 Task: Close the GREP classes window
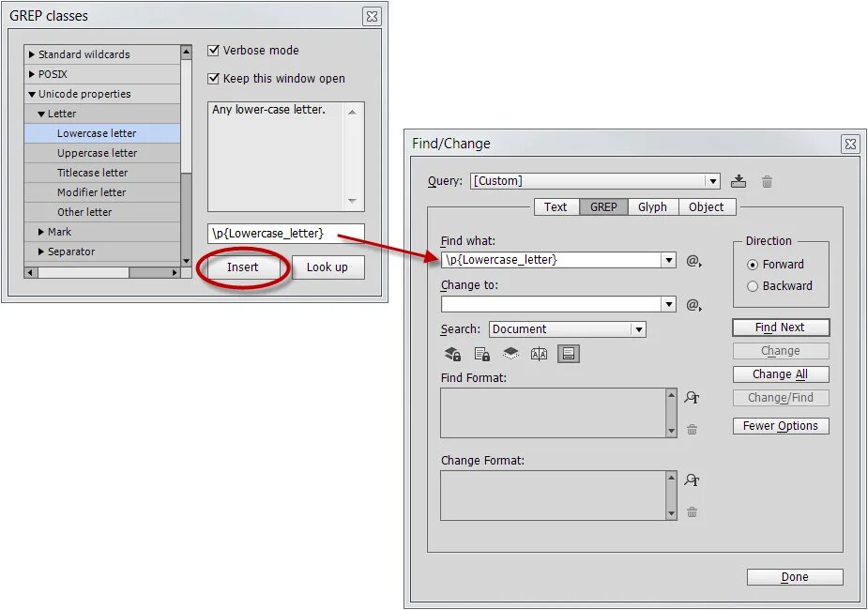372,17
